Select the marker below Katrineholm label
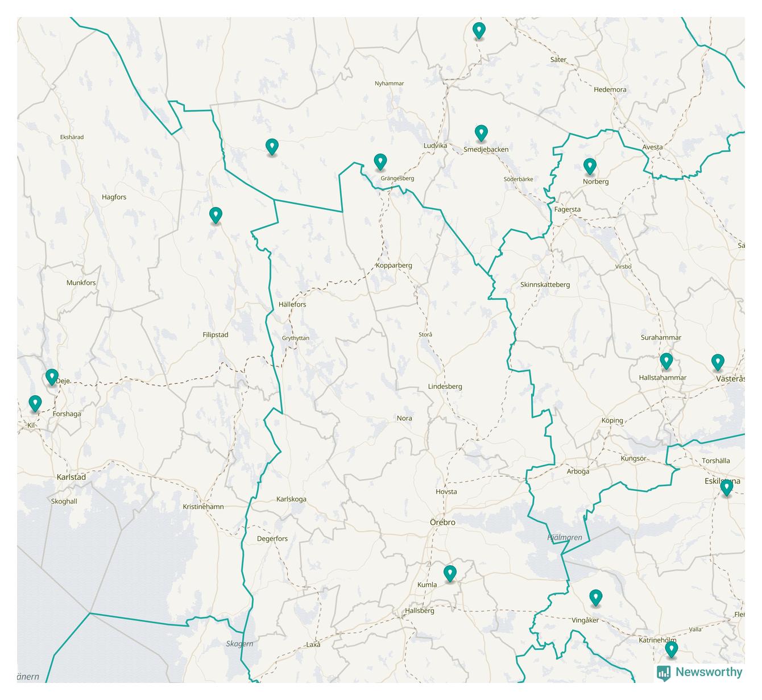Image resolution: width=762 pixels, height=700 pixels. click(671, 649)
